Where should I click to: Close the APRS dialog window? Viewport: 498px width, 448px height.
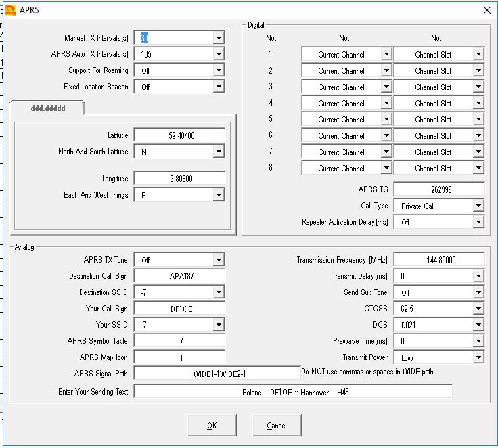pos(487,10)
